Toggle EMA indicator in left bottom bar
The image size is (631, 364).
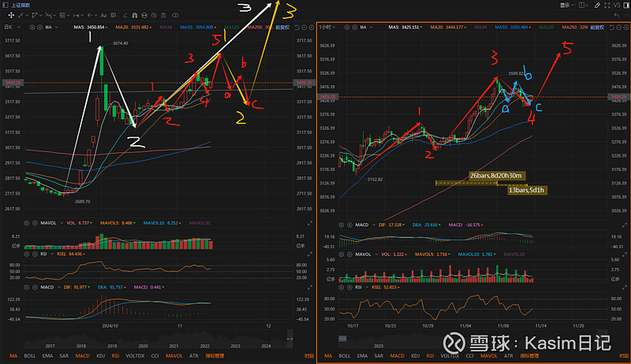click(x=47, y=356)
